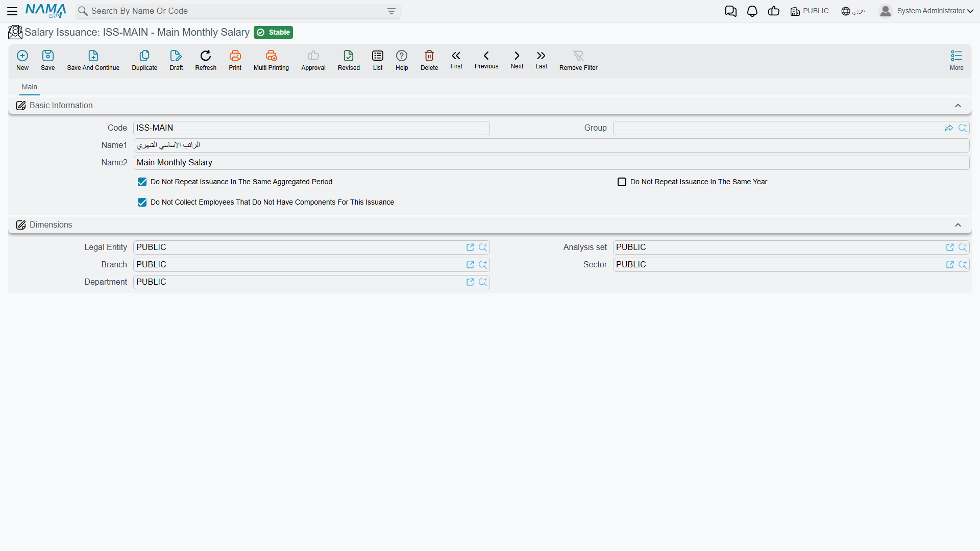Click the search by name or code box
The image size is (980, 551).
point(237,11)
